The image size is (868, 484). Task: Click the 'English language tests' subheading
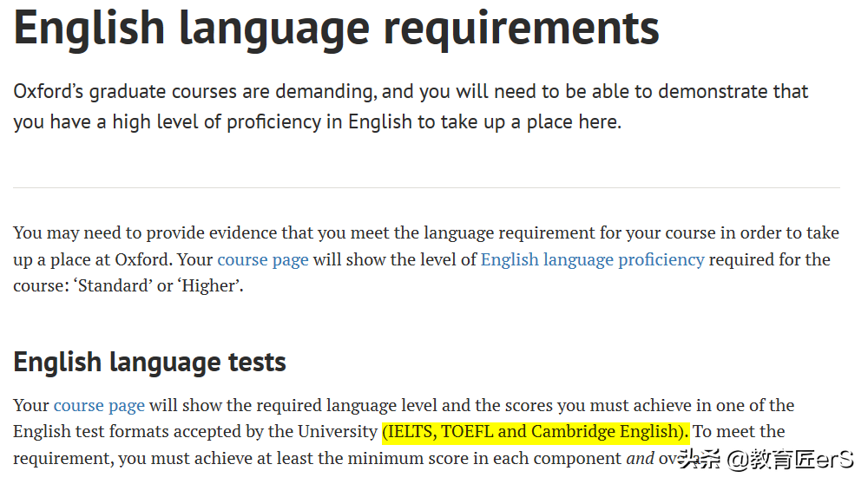(x=149, y=361)
